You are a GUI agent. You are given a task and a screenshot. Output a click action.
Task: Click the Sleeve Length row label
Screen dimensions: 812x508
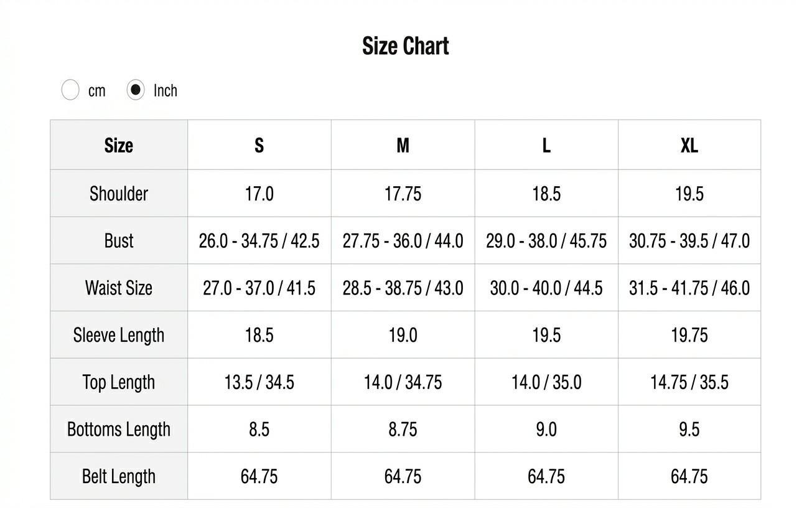click(119, 335)
